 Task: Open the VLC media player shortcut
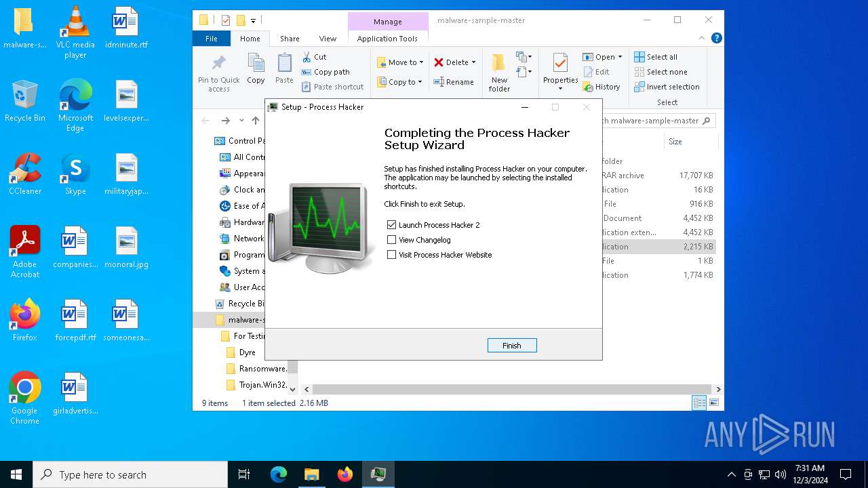tap(75, 32)
